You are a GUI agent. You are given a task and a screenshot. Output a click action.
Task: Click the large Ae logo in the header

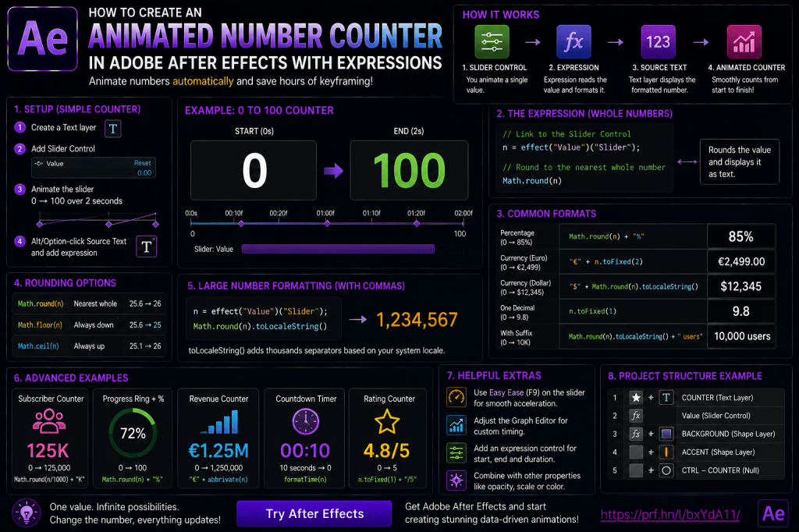tap(43, 39)
